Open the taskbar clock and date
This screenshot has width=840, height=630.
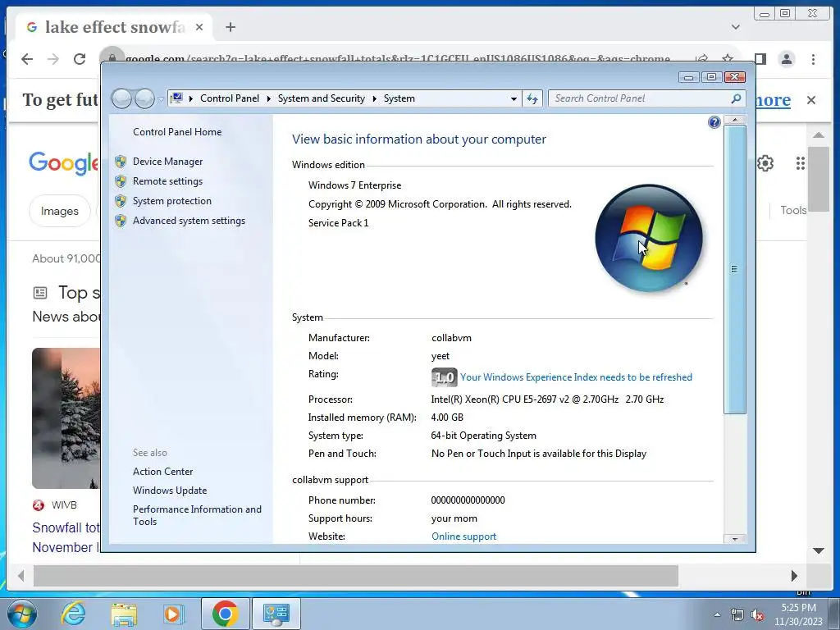click(x=798, y=614)
